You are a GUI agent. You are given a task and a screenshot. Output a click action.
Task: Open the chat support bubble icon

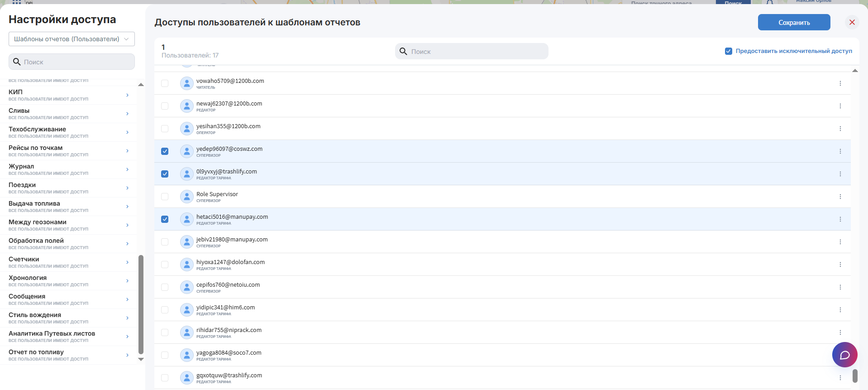pyautogui.click(x=844, y=355)
